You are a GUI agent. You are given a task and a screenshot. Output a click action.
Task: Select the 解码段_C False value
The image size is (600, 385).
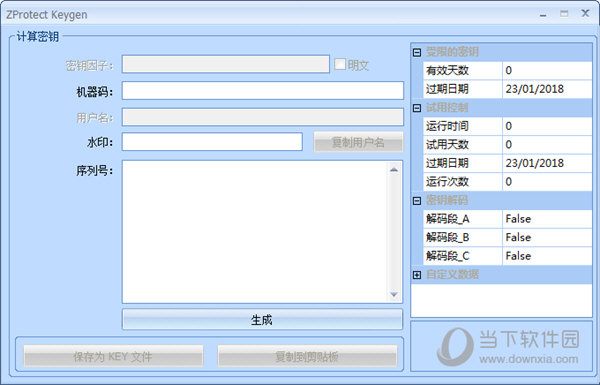click(547, 256)
